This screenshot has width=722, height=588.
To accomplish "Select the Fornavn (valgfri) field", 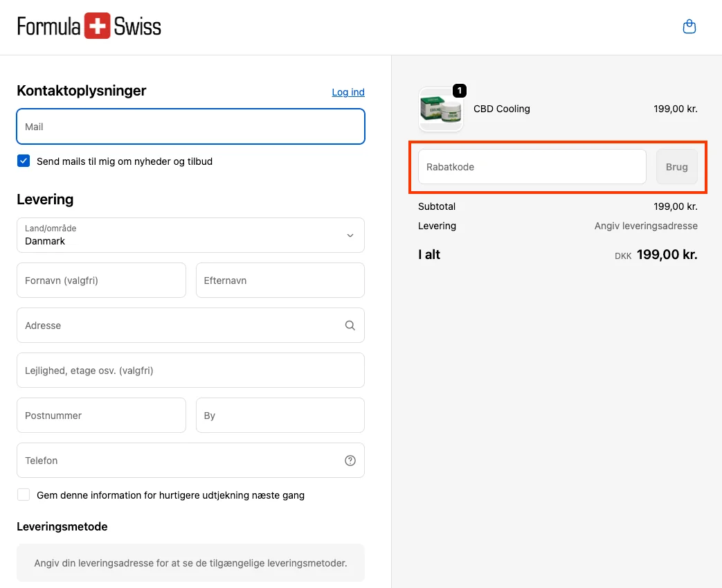I will pyautogui.click(x=101, y=280).
